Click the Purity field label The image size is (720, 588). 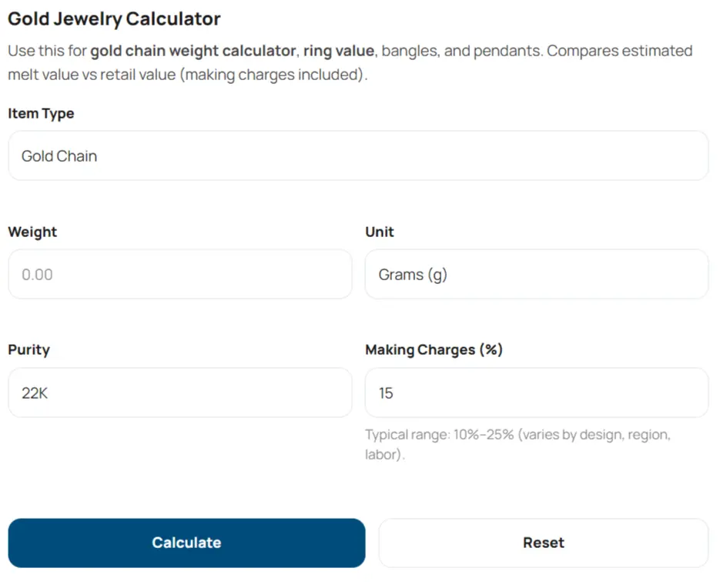tap(28, 349)
